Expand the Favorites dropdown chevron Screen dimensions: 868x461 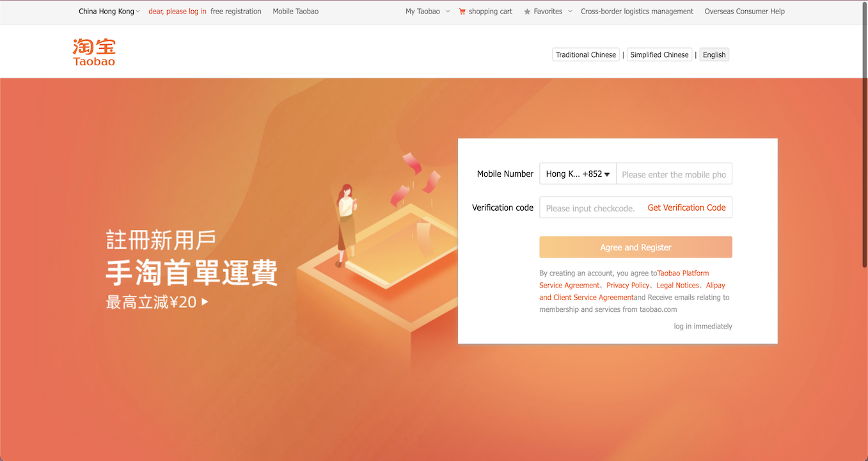click(x=570, y=12)
